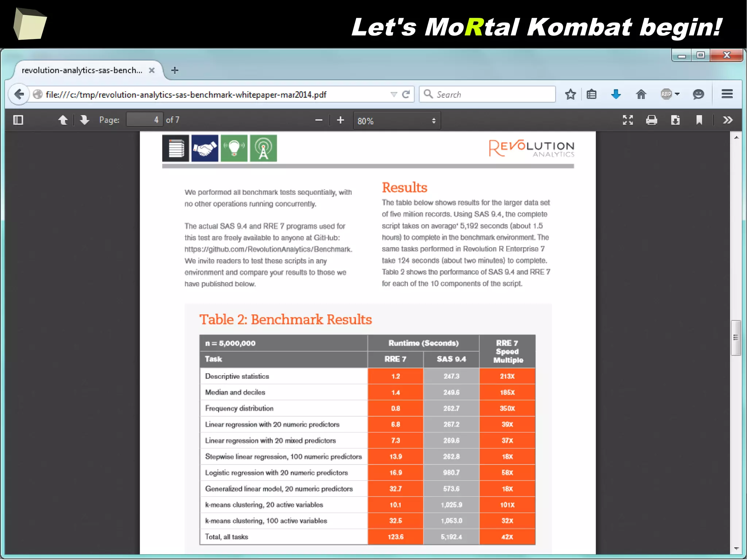Screen dimensions: 747x560
Task: Open the Adblock Plus dropdown arrow
Action: [x=677, y=94]
